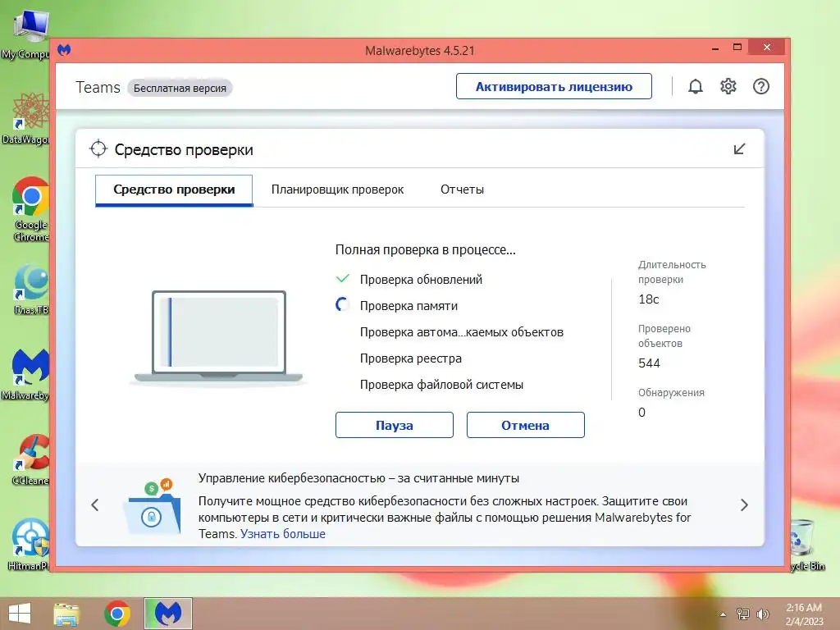This screenshot has height=630, width=840.
Task: Click the laptop scan illustration
Action: [x=218, y=337]
